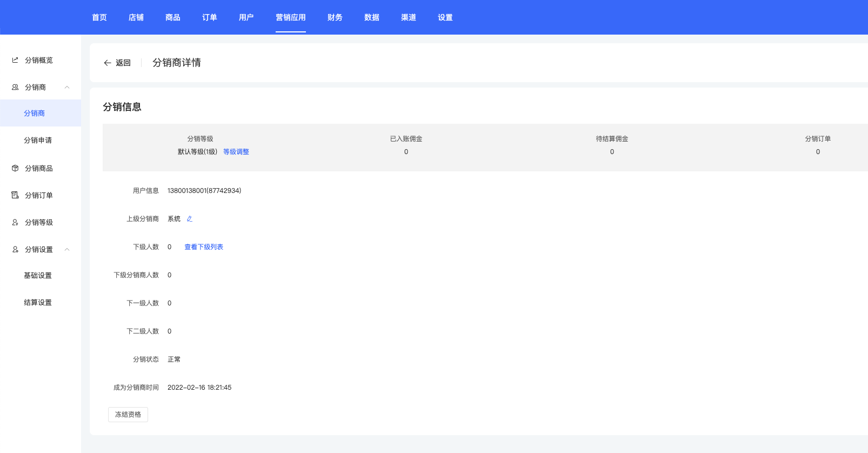Open 结算设置 in the sidebar
This screenshot has height=453, width=868.
[x=38, y=302]
